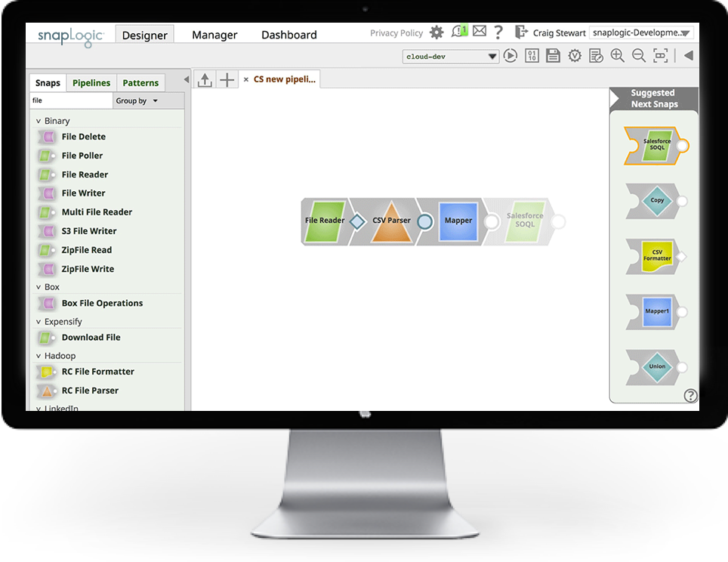Create new pipeline with plus icon
The image size is (728, 562).
(x=227, y=80)
